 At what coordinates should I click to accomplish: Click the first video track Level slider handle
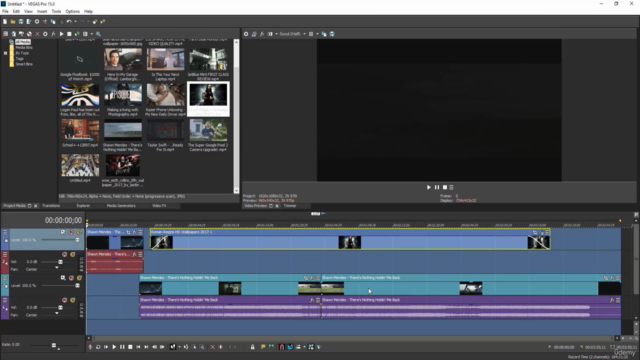(x=77, y=240)
